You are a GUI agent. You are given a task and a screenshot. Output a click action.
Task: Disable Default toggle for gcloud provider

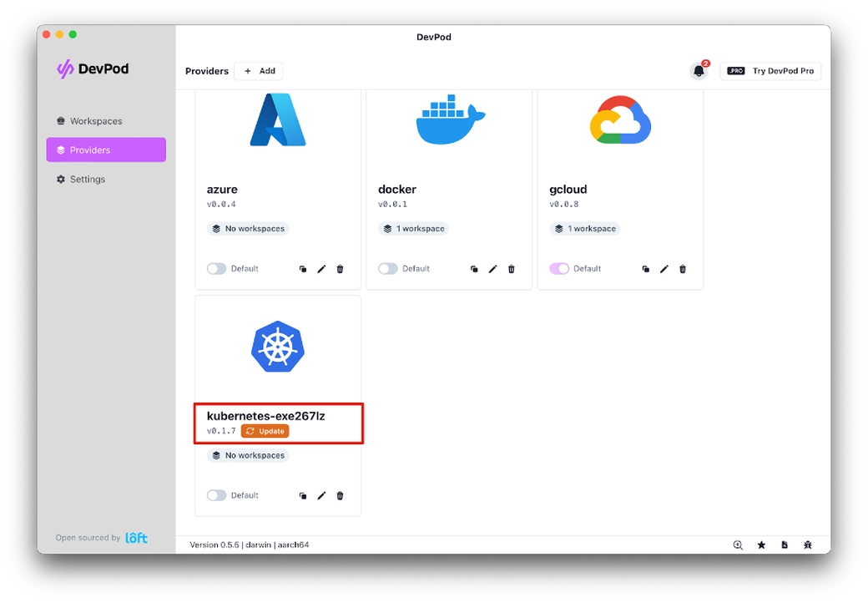pos(559,269)
